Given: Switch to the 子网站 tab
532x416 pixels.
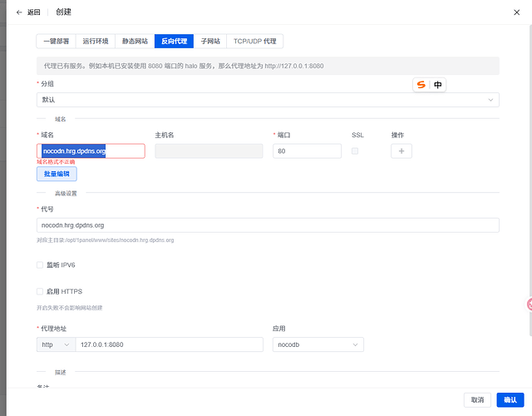Looking at the screenshot, I should pyautogui.click(x=210, y=41).
